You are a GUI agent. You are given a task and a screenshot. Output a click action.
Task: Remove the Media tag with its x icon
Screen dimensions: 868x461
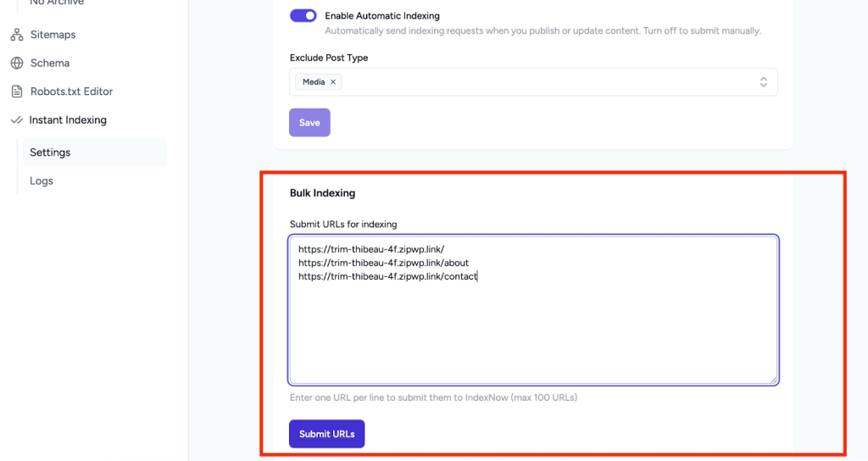pyautogui.click(x=333, y=82)
